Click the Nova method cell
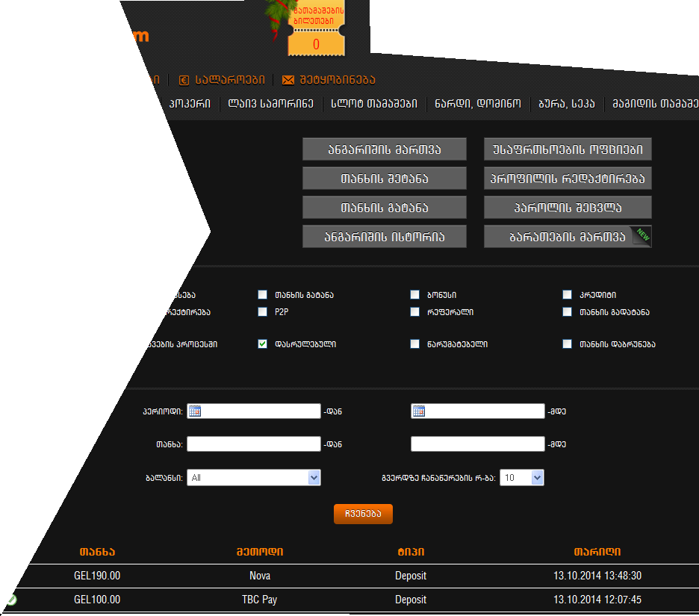The image size is (699, 616). pyautogui.click(x=260, y=576)
